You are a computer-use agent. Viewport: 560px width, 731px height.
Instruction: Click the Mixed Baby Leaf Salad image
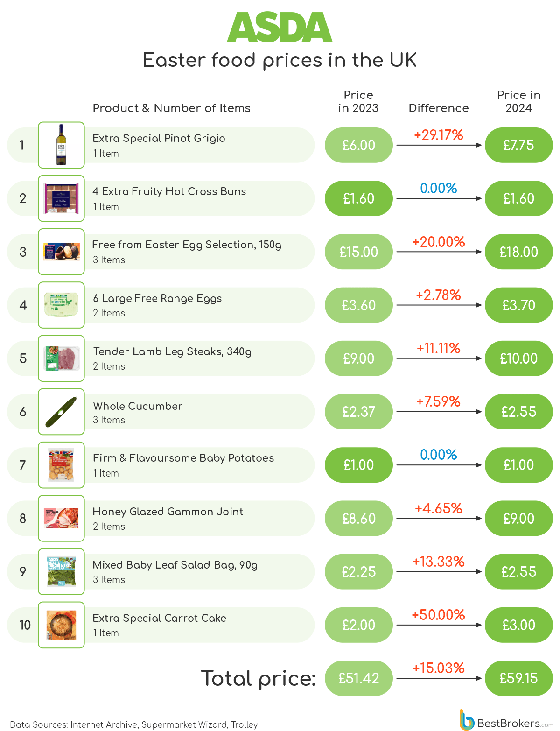[61, 571]
